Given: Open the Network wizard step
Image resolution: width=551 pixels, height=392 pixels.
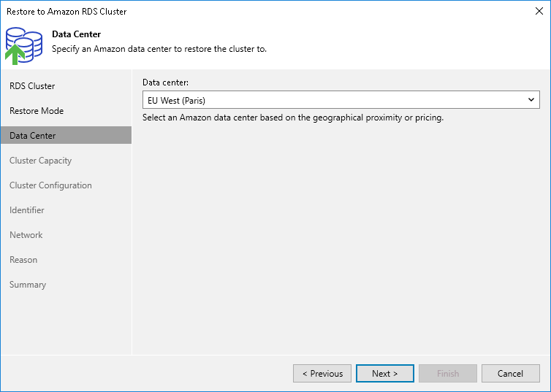Looking at the screenshot, I should [x=26, y=235].
